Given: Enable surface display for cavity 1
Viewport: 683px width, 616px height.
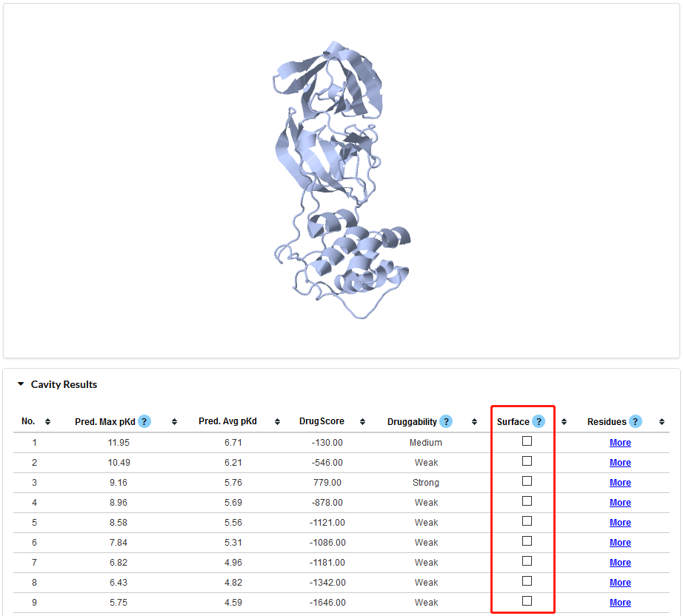Looking at the screenshot, I should coord(527,441).
